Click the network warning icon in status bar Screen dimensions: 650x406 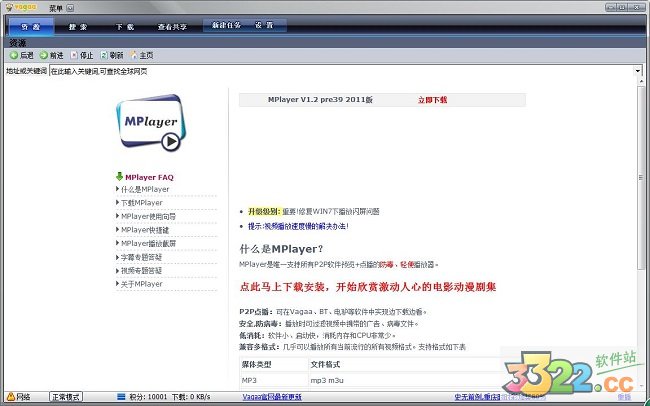(11, 396)
